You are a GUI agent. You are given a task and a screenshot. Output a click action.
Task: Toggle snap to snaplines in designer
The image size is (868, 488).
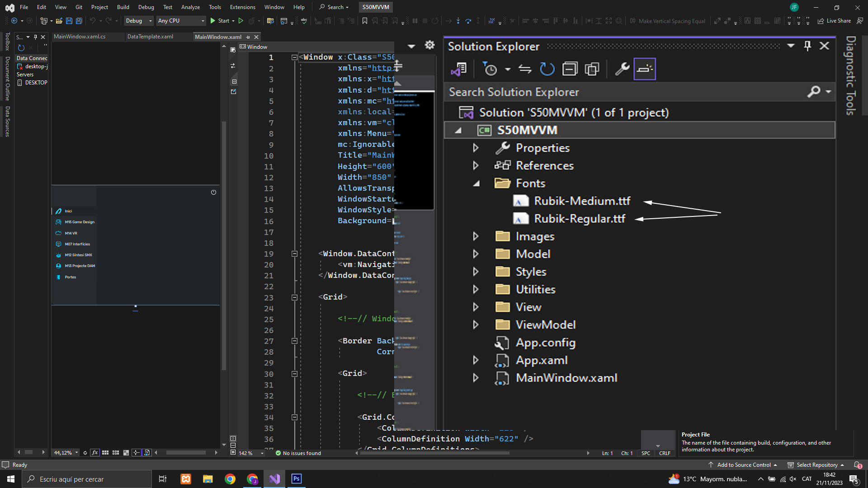tap(136, 452)
